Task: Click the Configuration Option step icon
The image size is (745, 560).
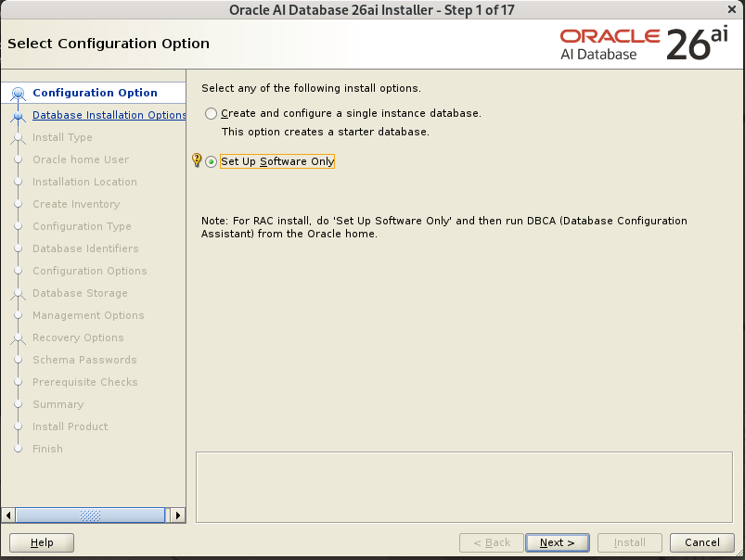Action: tap(18, 93)
